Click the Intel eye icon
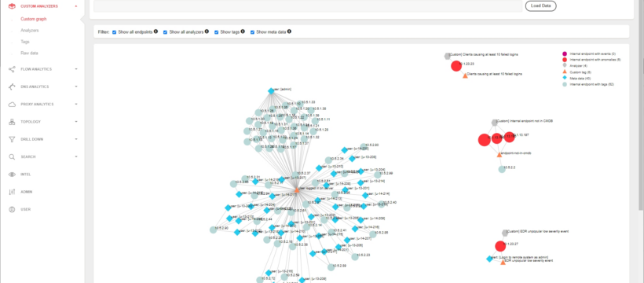 (12, 175)
